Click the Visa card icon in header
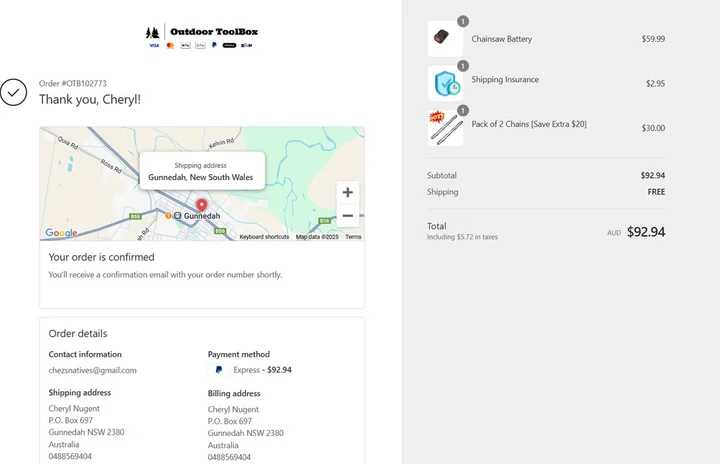Image resolution: width=720 pixels, height=464 pixels. [x=154, y=46]
